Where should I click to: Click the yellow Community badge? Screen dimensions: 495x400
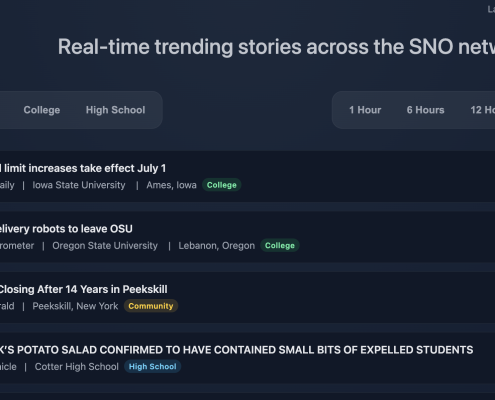(x=151, y=306)
